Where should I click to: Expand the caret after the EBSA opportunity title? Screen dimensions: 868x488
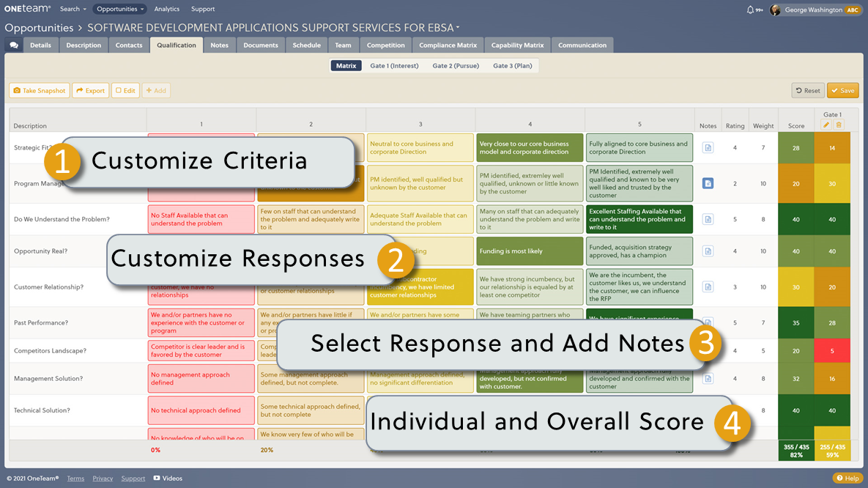click(458, 28)
